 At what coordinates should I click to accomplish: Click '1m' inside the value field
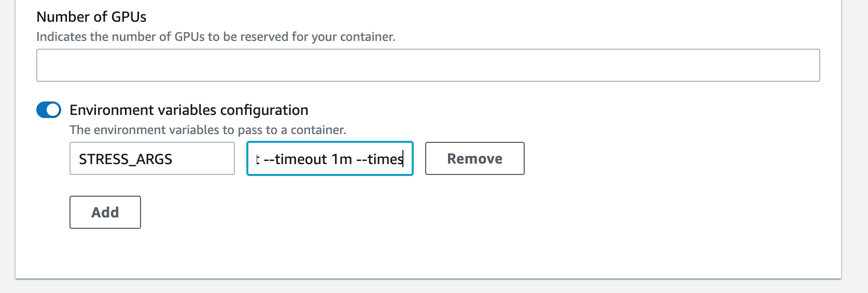(x=342, y=159)
